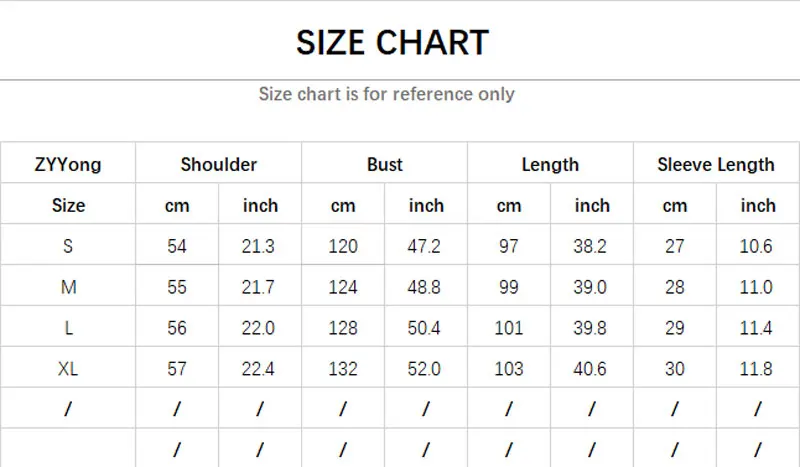
Task: Select the 101 length cm value
Action: pyautogui.click(x=509, y=328)
